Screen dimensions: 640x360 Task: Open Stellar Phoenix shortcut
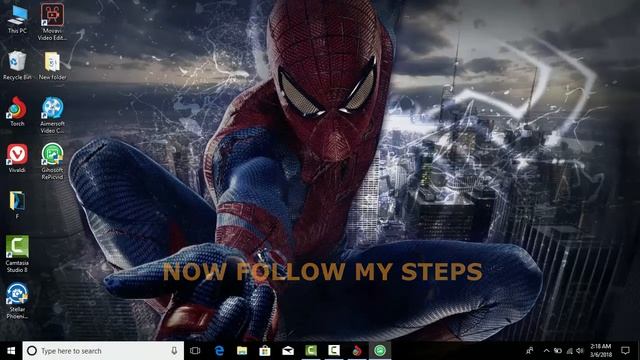(x=17, y=301)
